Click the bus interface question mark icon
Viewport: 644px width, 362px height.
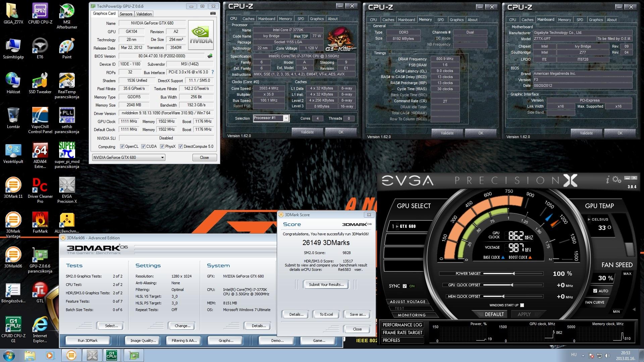point(212,72)
